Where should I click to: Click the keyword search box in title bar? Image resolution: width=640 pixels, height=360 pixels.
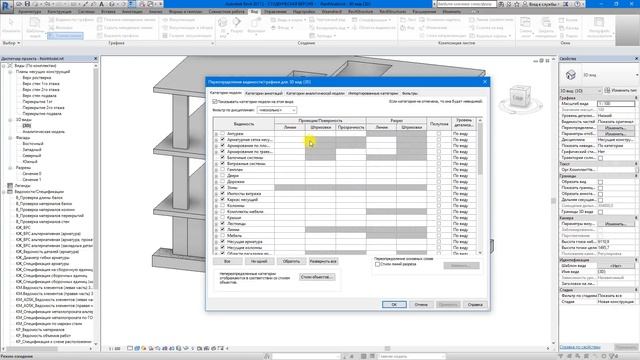click(x=467, y=4)
